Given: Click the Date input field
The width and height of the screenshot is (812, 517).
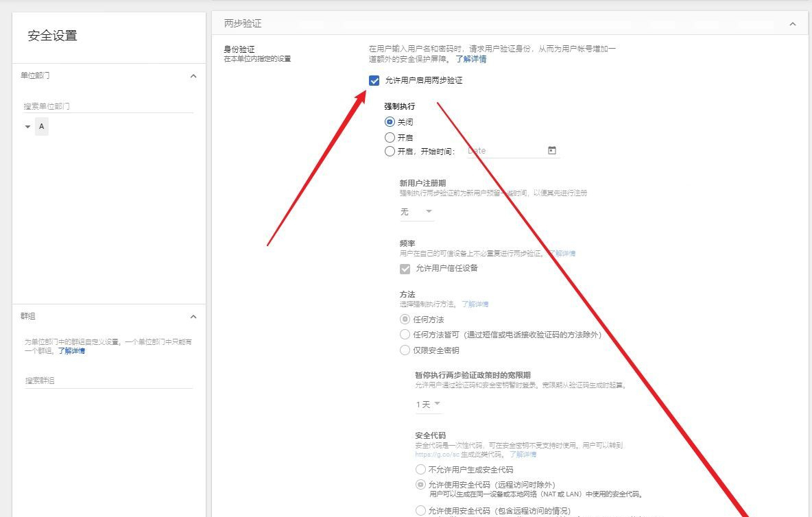Looking at the screenshot, I should [x=504, y=151].
